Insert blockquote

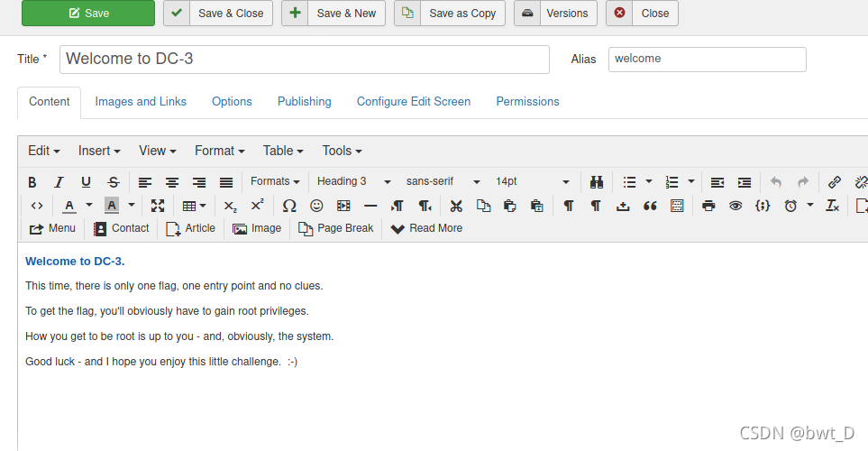coord(650,207)
